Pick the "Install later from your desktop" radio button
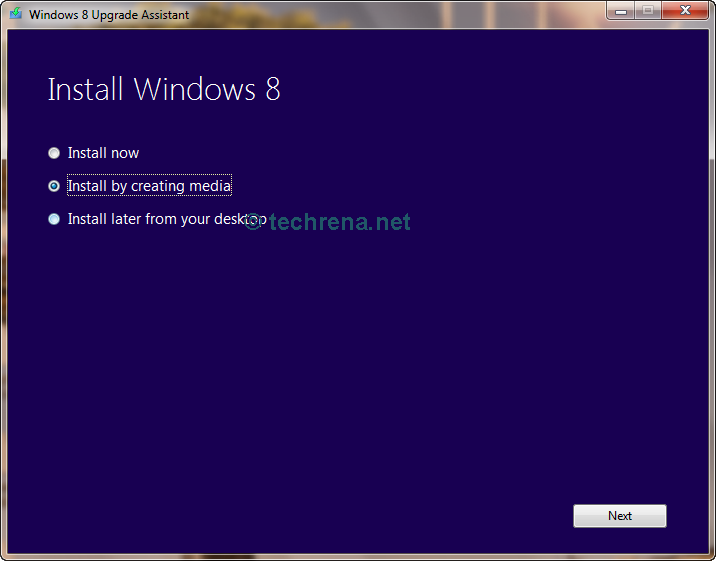The width and height of the screenshot is (716, 561). (x=54, y=219)
